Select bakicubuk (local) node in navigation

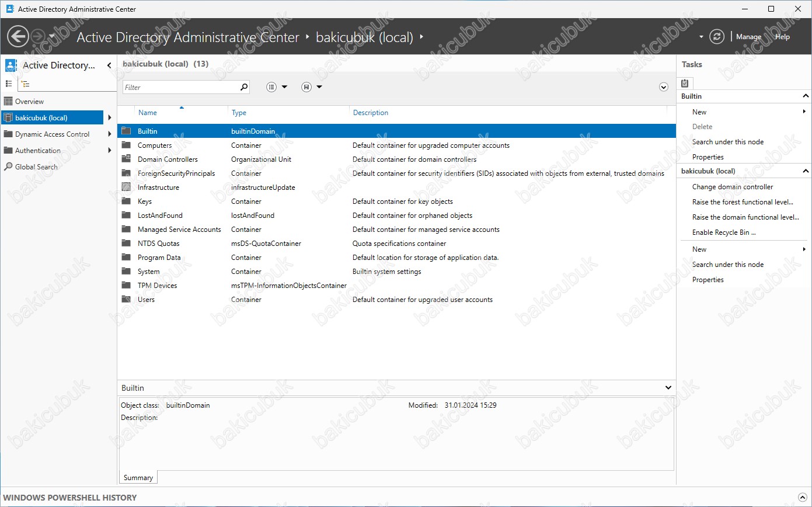[52, 118]
